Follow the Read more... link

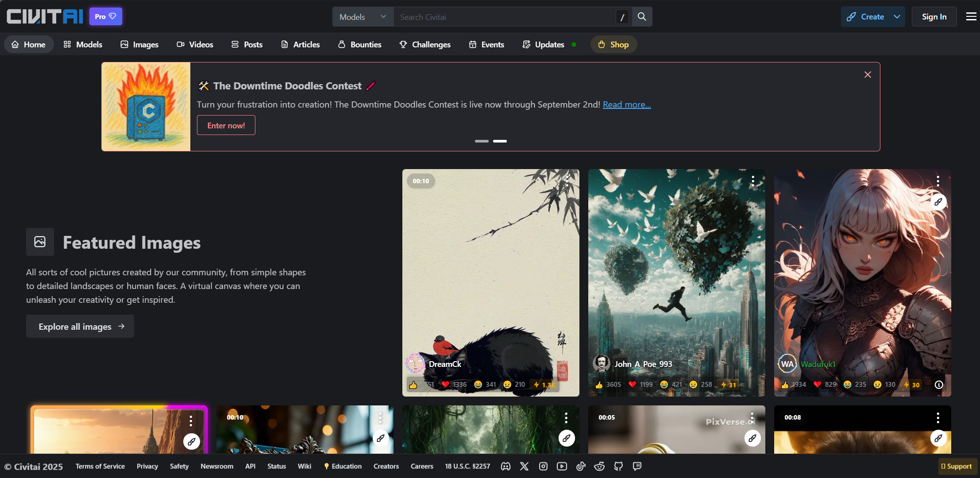(x=626, y=104)
